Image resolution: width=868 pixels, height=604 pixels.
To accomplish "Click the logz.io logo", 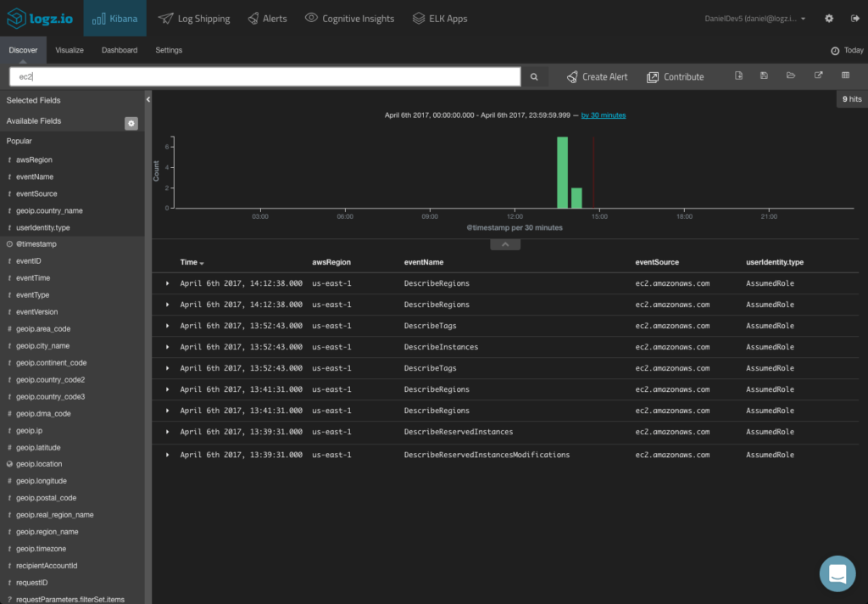I will pyautogui.click(x=39, y=18).
